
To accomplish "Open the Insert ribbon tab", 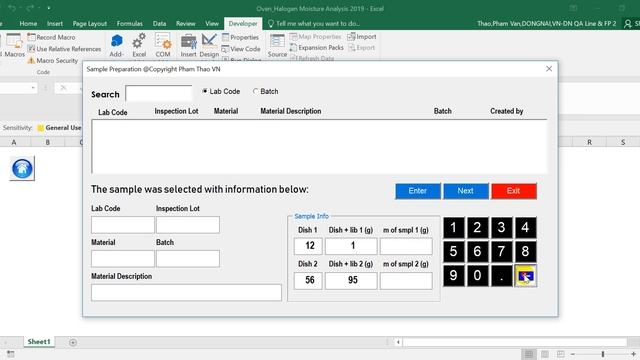I will pyautogui.click(x=55, y=24).
